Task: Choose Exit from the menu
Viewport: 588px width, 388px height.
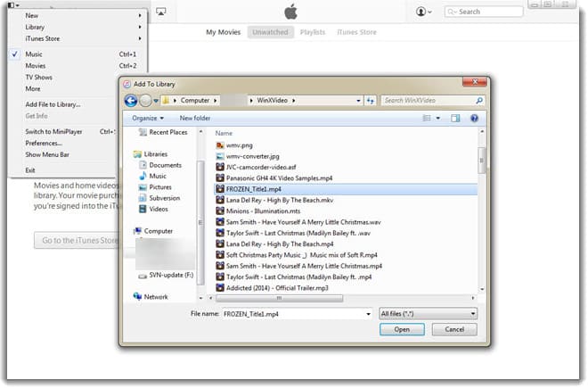Action: pos(30,170)
